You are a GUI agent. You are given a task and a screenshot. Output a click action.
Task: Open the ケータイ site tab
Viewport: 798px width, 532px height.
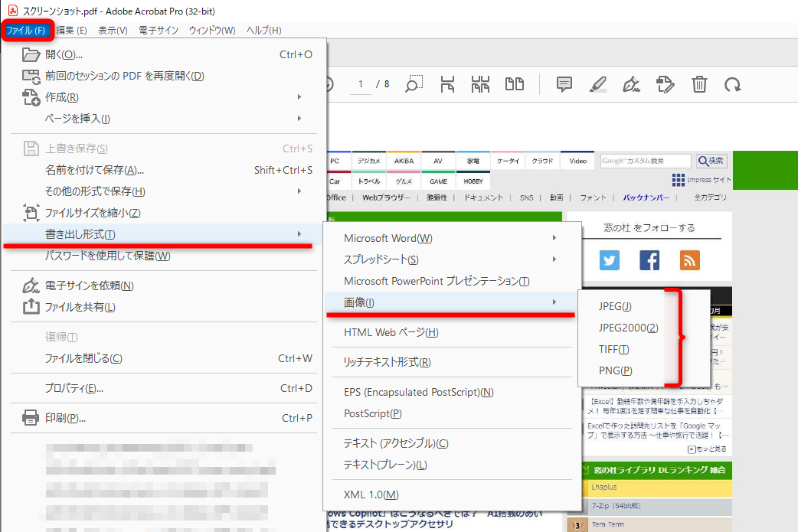tap(508, 162)
